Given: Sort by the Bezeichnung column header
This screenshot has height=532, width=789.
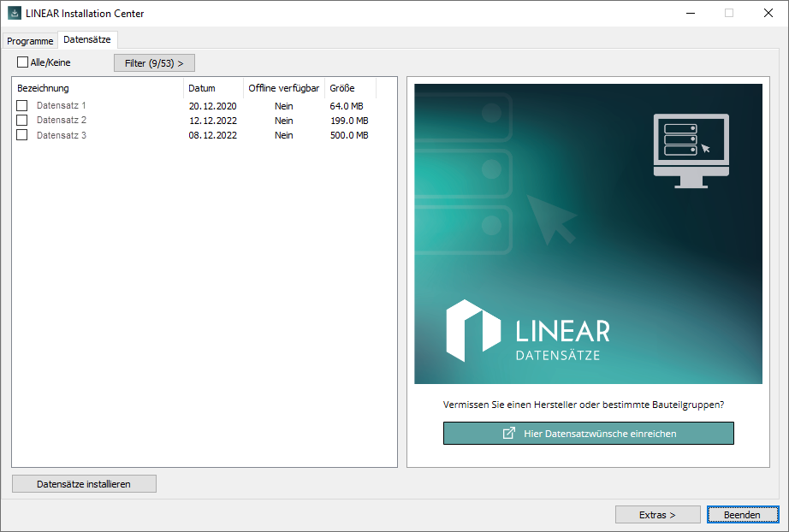Looking at the screenshot, I should coord(98,88).
